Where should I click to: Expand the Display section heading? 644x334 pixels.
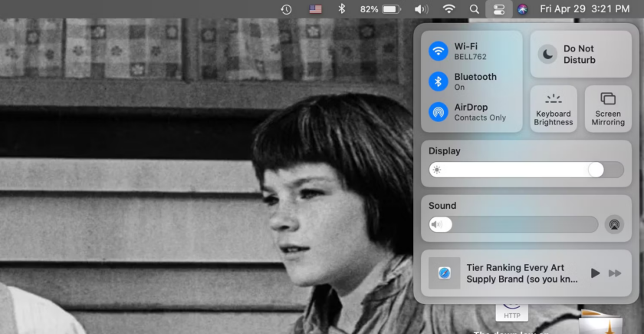(445, 151)
